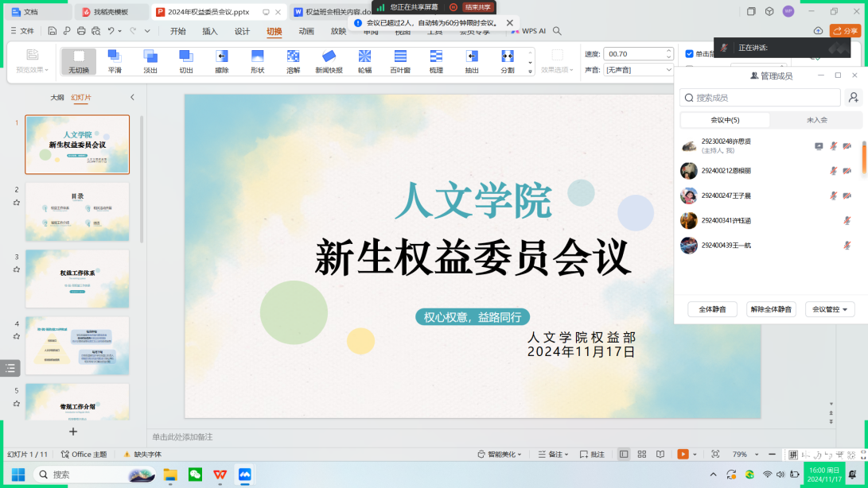Click the 全体静音 mute all button
Viewport: 868px width, 488px height.
[712, 309]
